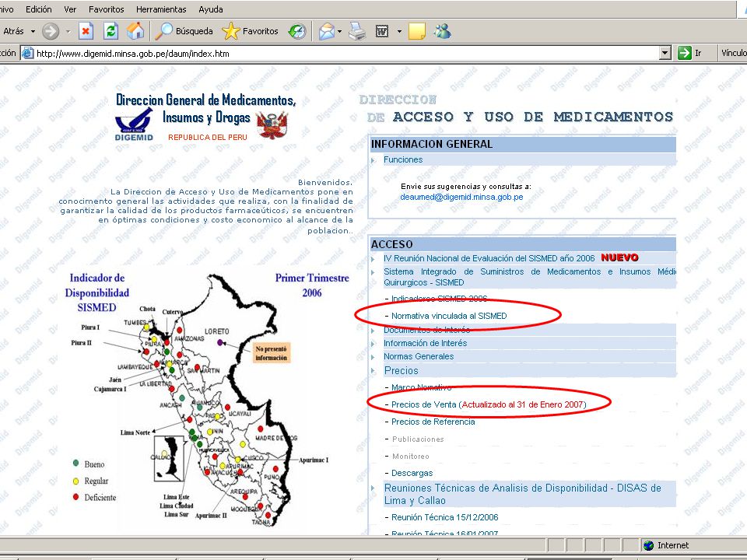
Task: Click the Precios section heading link
Action: [402, 370]
